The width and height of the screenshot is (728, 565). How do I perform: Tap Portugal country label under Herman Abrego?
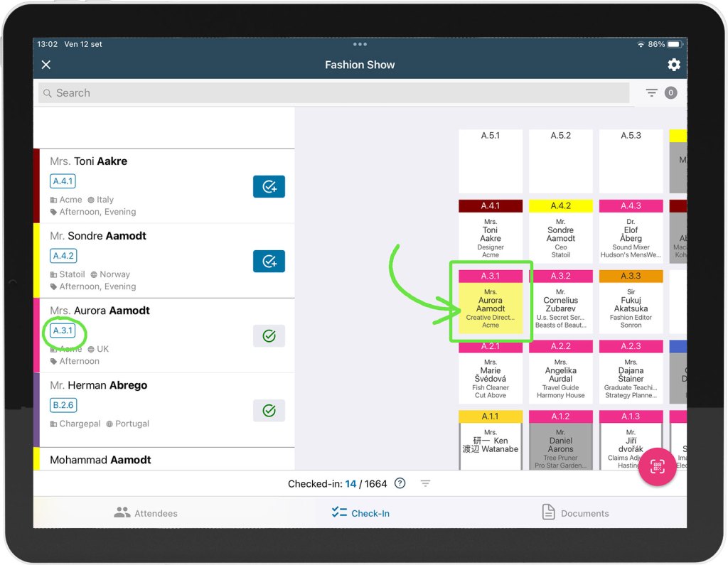[132, 424]
